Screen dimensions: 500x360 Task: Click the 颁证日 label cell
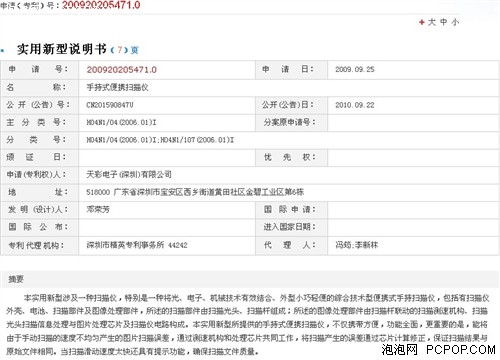(x=40, y=157)
